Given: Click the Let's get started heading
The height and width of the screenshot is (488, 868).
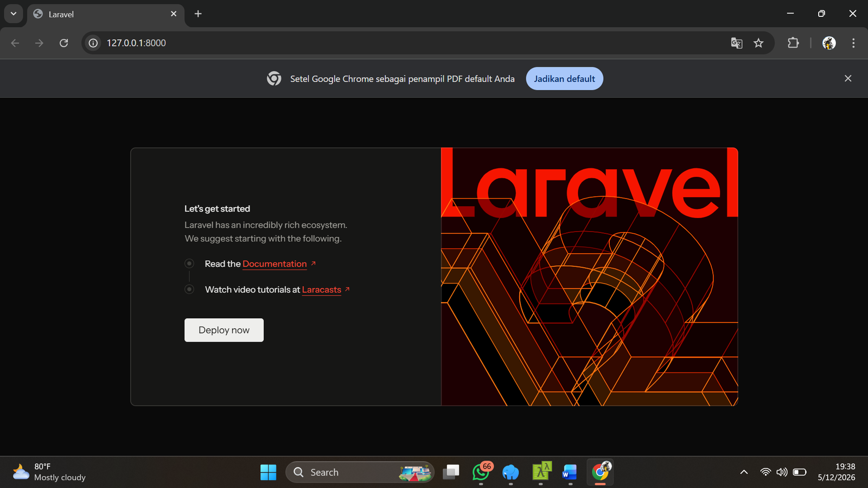Looking at the screenshot, I should [x=217, y=209].
